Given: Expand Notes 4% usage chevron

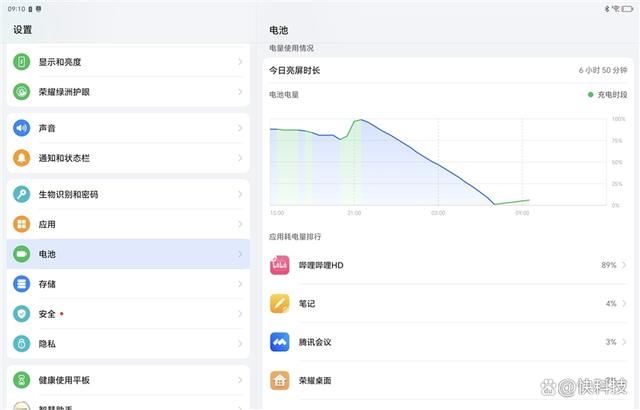Looking at the screenshot, I should point(624,303).
